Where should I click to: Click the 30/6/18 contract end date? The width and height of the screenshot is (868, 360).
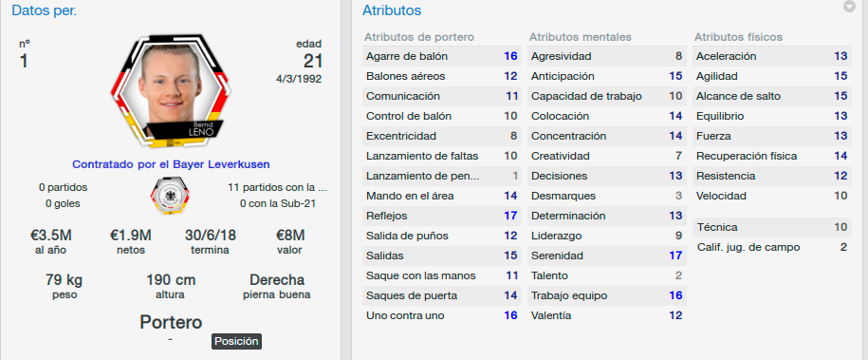click(210, 236)
